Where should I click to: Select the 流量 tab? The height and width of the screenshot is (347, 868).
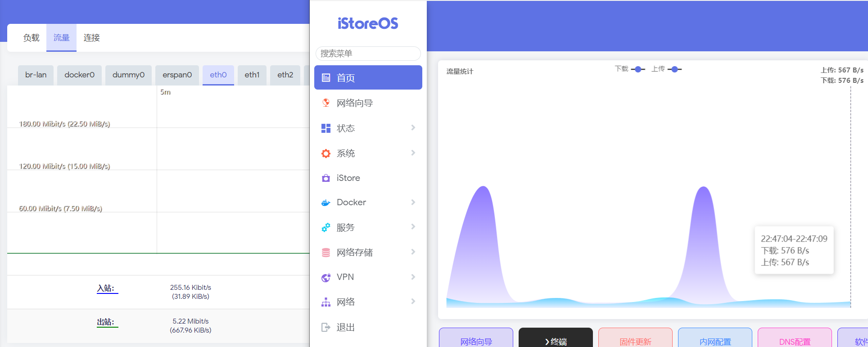click(61, 38)
